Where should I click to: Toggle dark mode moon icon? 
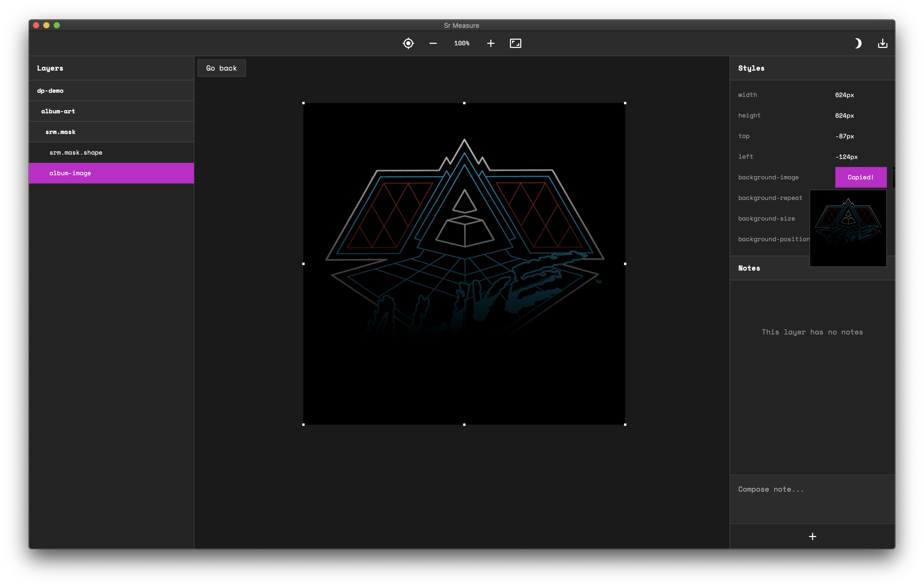tap(858, 43)
